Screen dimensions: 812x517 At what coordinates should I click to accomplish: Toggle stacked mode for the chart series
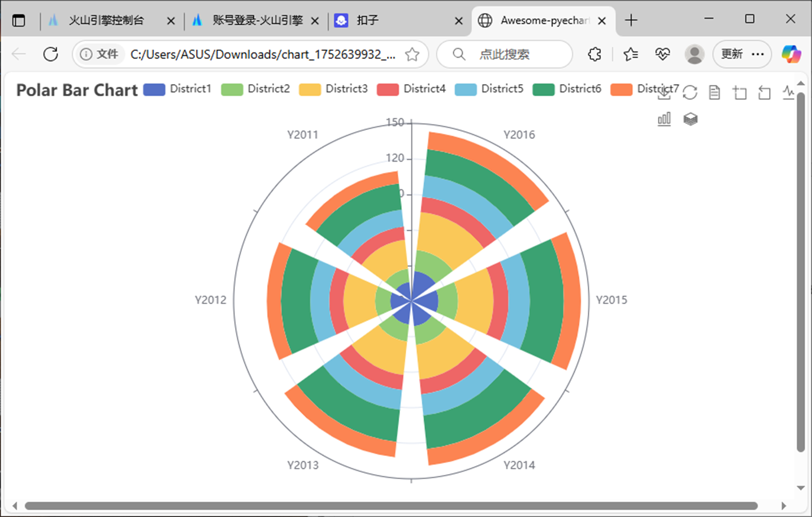691,119
